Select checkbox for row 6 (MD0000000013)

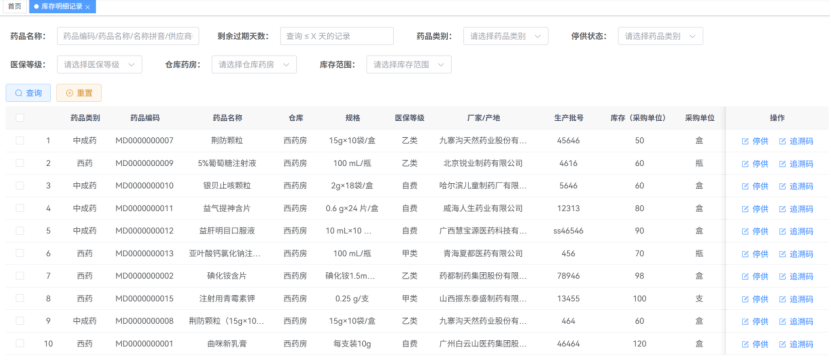coord(20,253)
